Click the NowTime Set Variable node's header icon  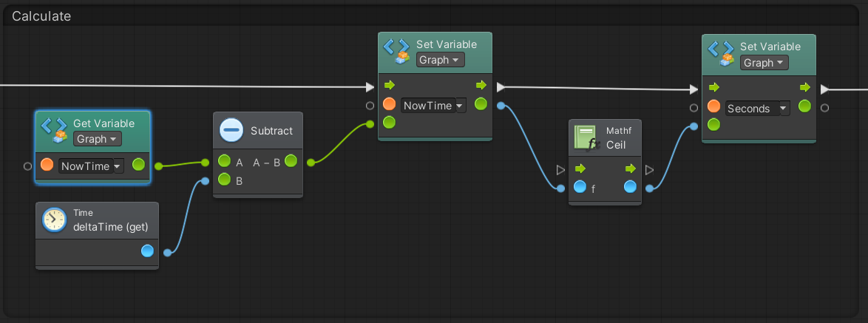click(397, 51)
